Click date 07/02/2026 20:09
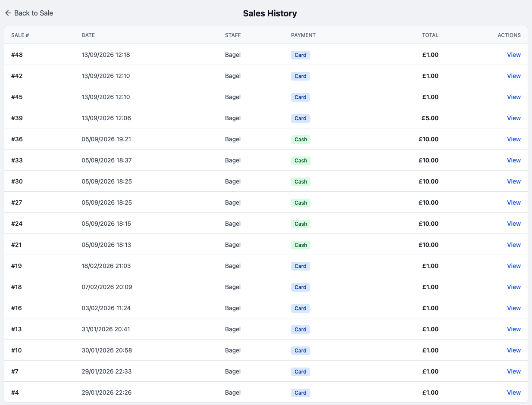This screenshot has height=405, width=532. coord(107,287)
